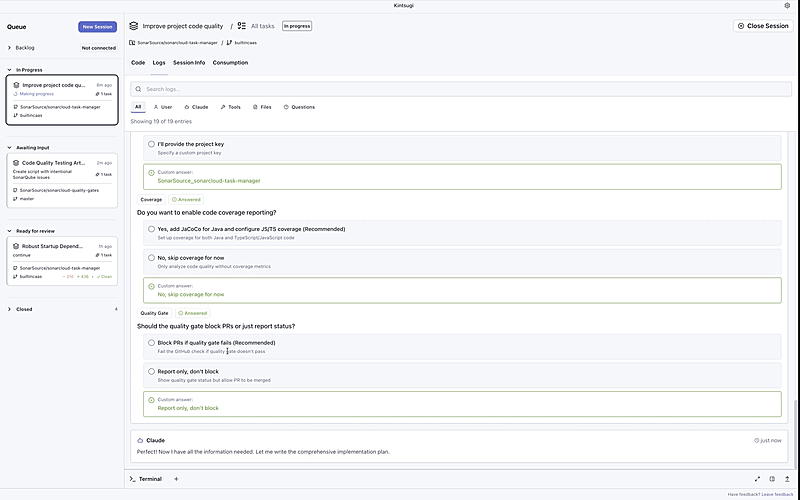
Task: Filter logs by Files
Action: click(262, 107)
